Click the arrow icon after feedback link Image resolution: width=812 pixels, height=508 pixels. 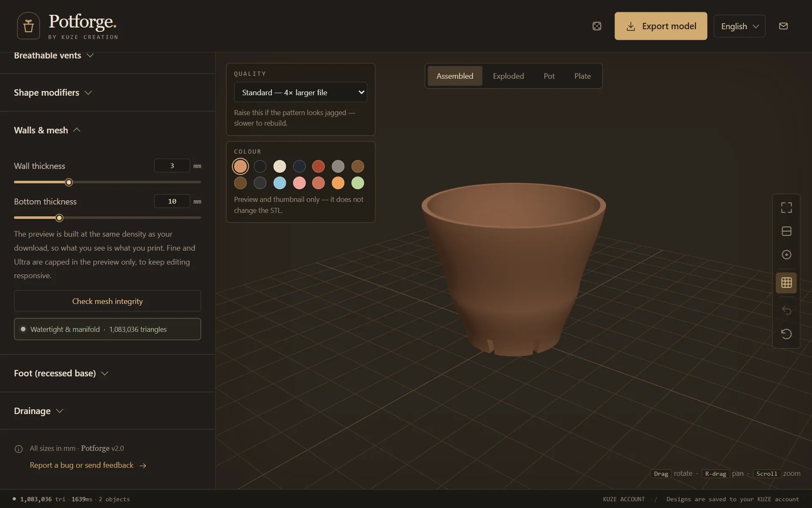click(x=143, y=466)
